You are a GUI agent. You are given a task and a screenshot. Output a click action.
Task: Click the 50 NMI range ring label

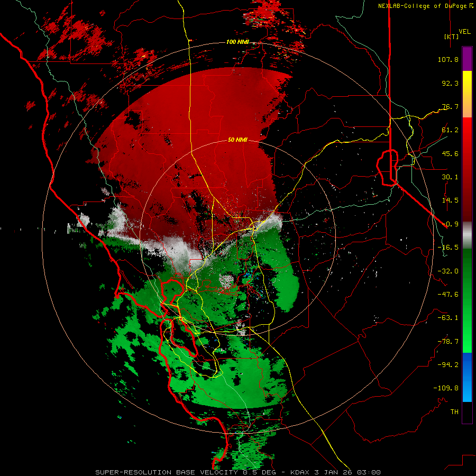(237, 140)
